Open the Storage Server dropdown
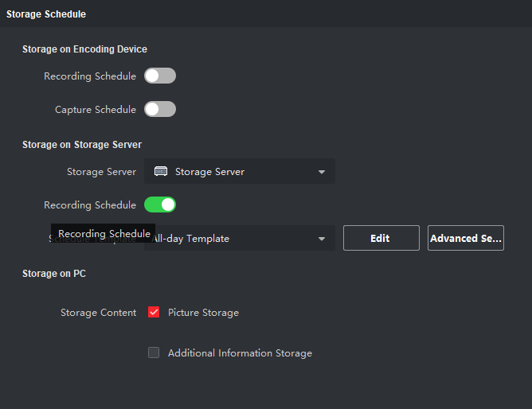 coord(239,172)
